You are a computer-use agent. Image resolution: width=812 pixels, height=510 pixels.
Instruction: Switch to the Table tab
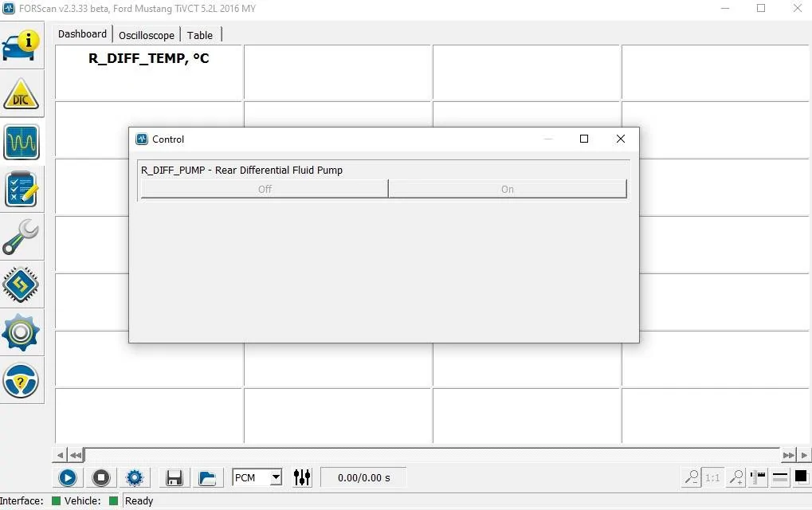click(200, 35)
